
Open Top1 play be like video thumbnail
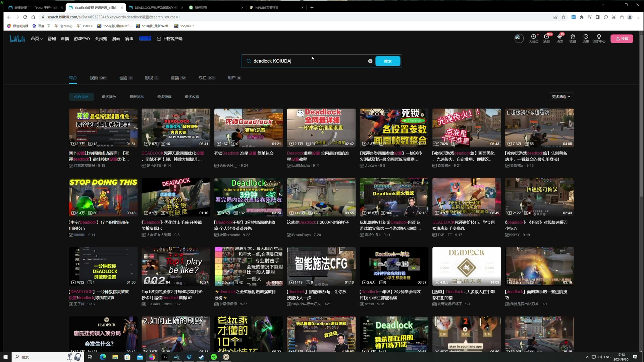click(176, 266)
